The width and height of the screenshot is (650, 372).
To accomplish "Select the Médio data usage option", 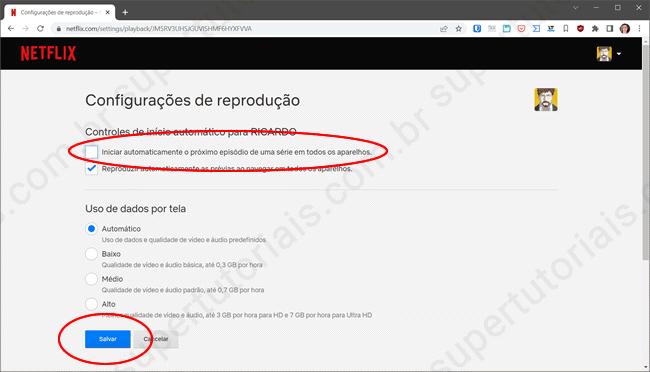I will pyautogui.click(x=92, y=279).
